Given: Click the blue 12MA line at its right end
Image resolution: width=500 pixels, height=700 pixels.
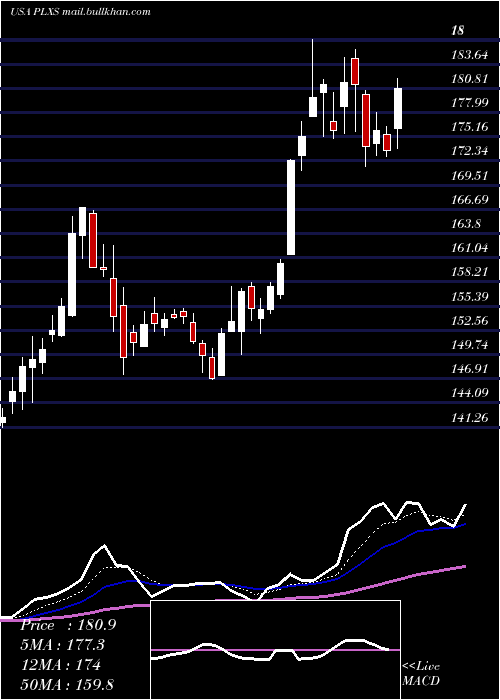Looking at the screenshot, I should (463, 525).
